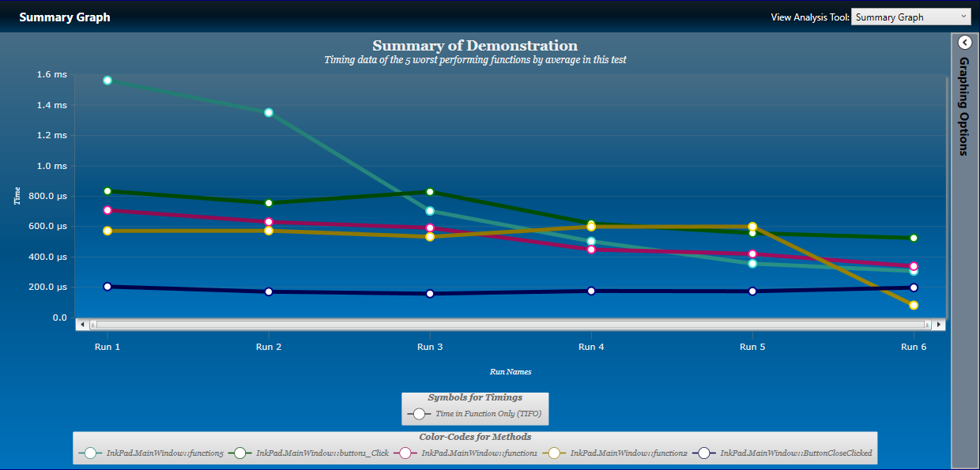Select the ButtonCloseClicked data point at Run 3
This screenshot has width=980, height=470.
[430, 294]
